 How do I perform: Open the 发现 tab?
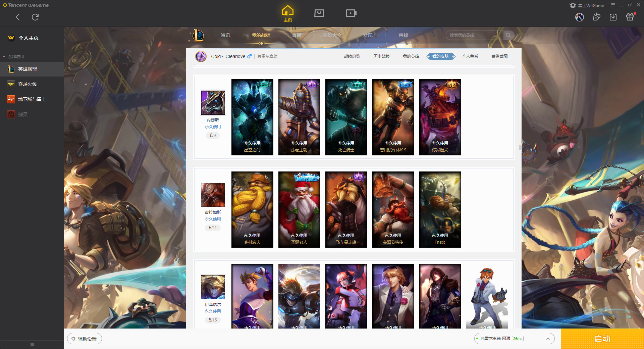368,35
